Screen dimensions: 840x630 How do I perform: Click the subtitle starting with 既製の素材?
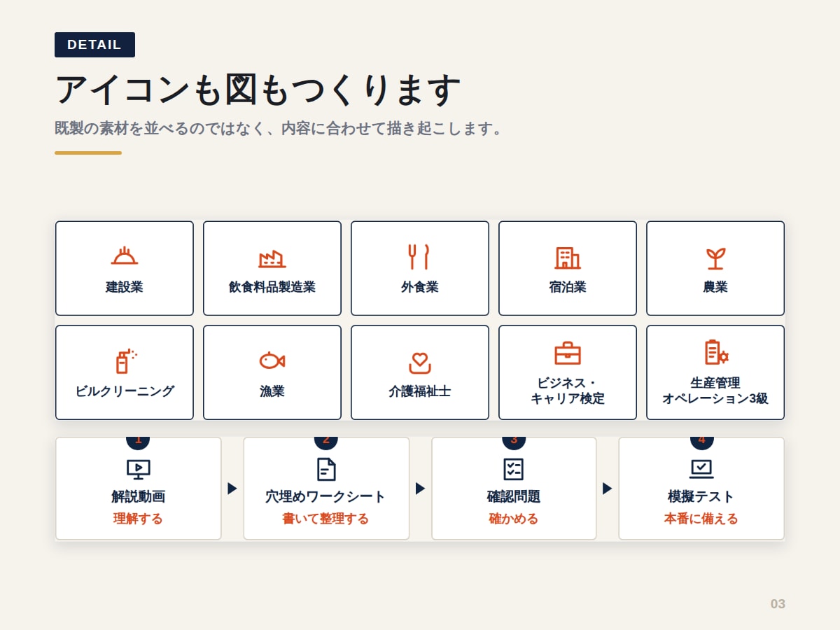(x=280, y=129)
